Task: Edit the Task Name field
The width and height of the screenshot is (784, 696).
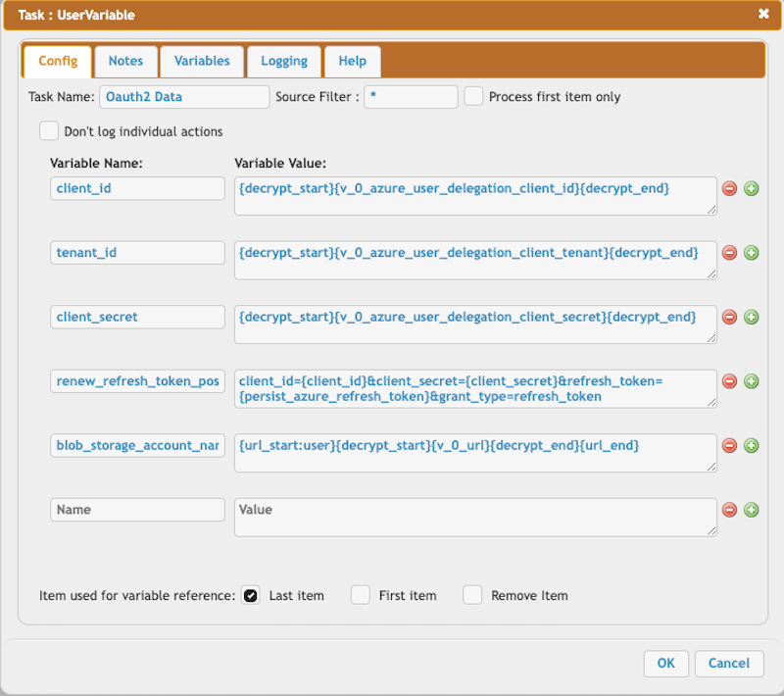Action: pyautogui.click(x=184, y=97)
